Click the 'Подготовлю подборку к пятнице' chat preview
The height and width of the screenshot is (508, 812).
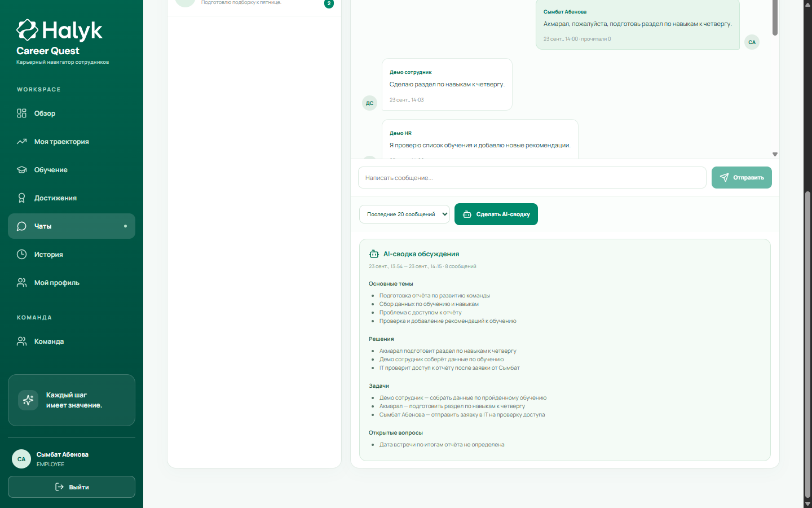pos(241,3)
